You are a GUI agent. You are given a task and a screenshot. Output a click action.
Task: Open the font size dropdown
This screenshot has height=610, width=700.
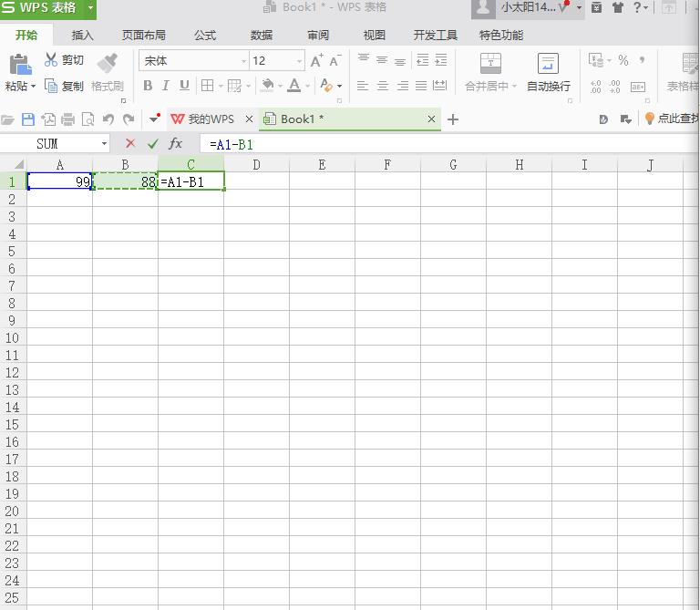pos(299,61)
